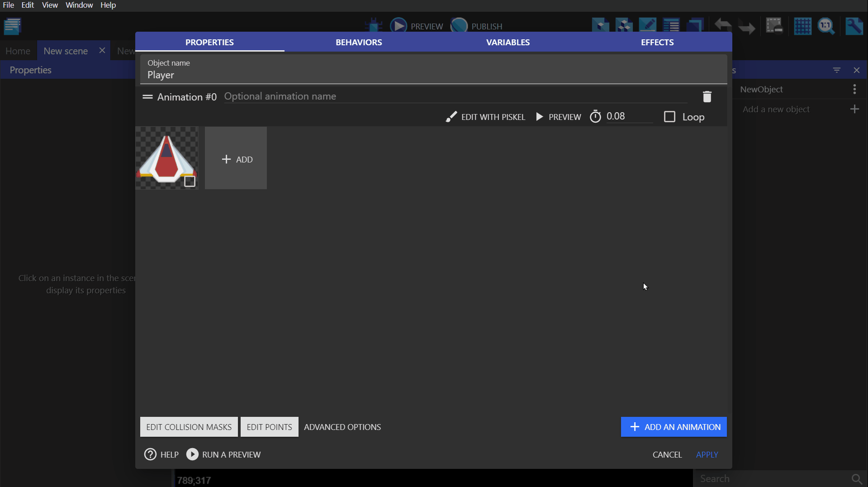Click the Run a Preview play icon
This screenshot has width=868, height=487.
[x=192, y=454]
